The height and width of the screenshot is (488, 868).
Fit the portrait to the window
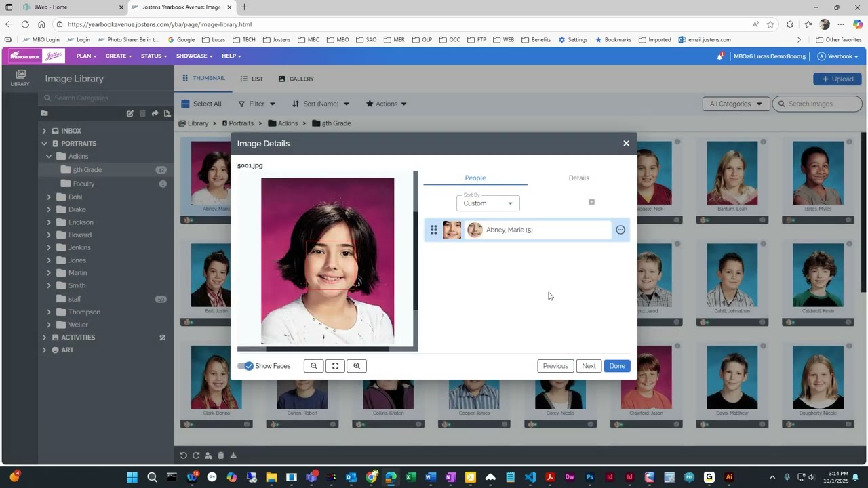pyautogui.click(x=335, y=366)
